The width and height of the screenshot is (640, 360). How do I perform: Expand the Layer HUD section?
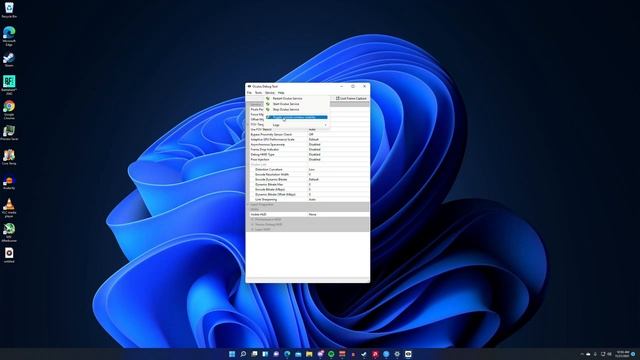tap(253, 229)
